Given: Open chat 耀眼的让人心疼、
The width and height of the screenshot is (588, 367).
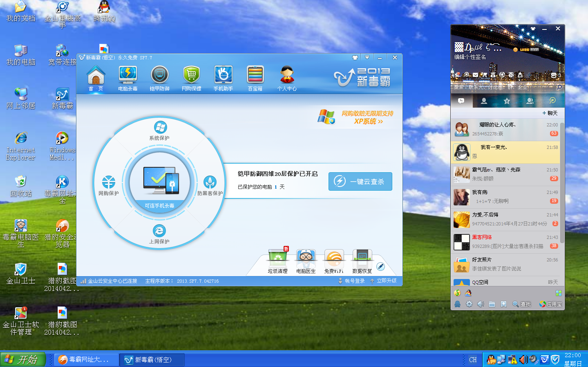Looking at the screenshot, I should tap(505, 130).
